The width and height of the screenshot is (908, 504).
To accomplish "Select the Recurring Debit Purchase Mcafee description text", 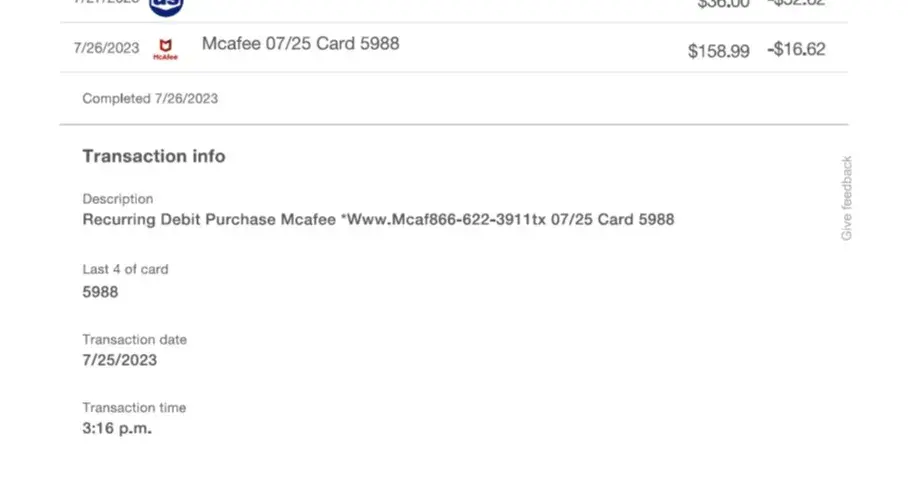I will [378, 219].
